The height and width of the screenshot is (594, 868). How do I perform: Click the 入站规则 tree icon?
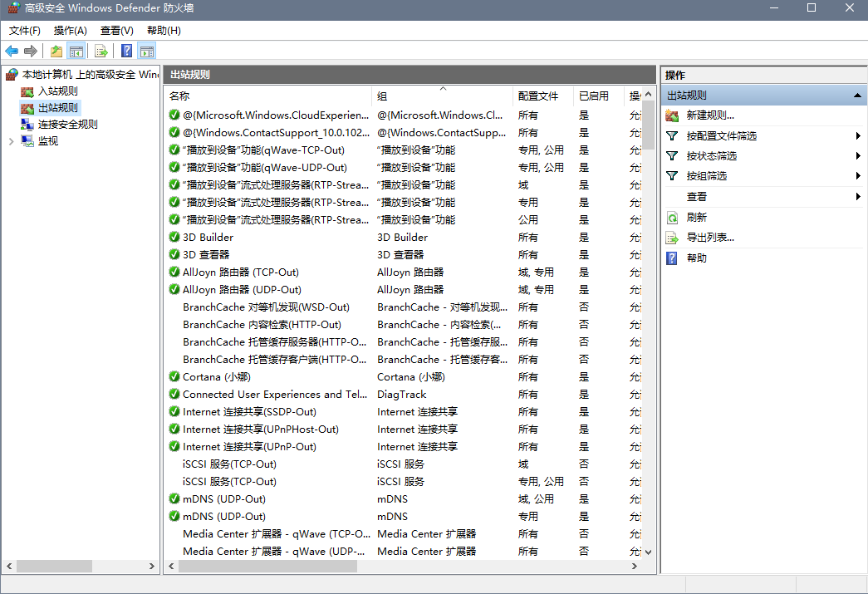[27, 91]
